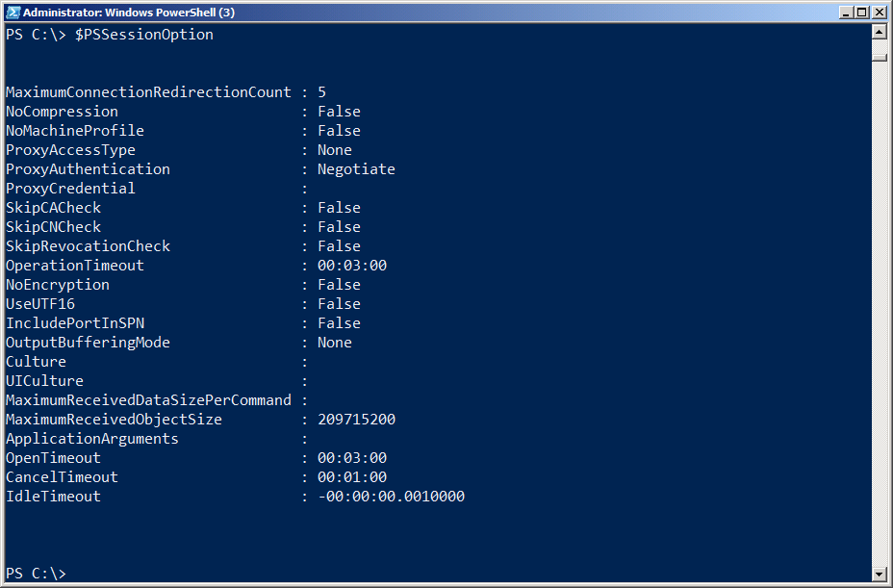Click the scrollbar up arrow
Screen dimensions: 893x588
880,33
